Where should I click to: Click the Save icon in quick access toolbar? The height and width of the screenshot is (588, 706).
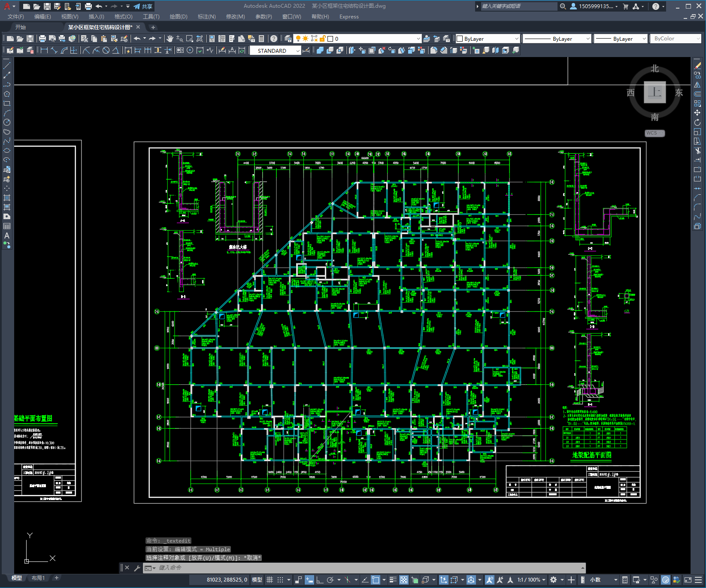pos(47,6)
